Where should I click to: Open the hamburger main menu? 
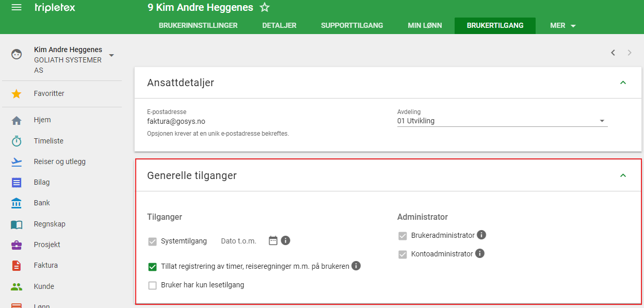[x=17, y=8]
